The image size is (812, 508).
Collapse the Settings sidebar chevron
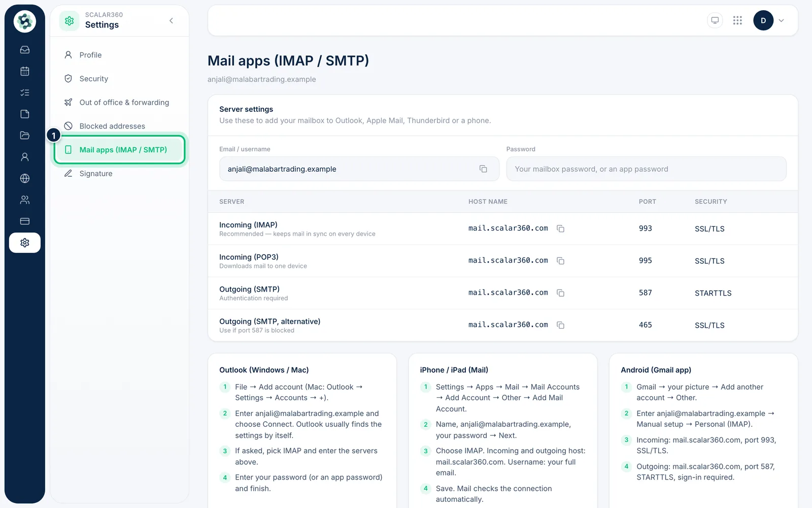172,20
